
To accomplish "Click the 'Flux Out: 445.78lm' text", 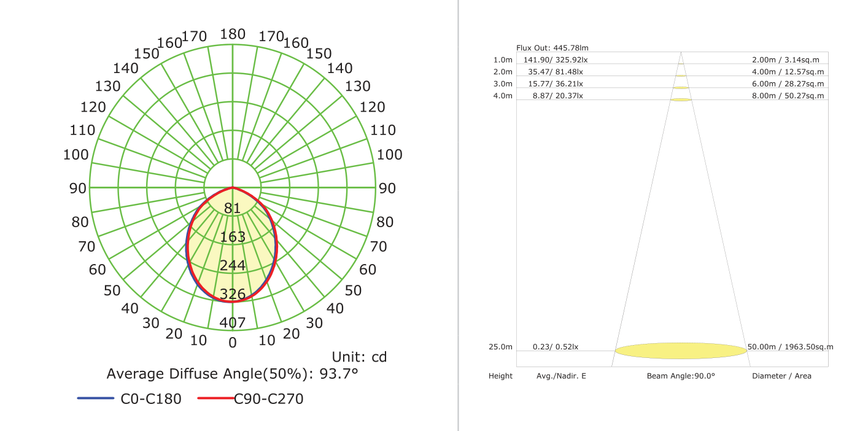I will 552,48.
